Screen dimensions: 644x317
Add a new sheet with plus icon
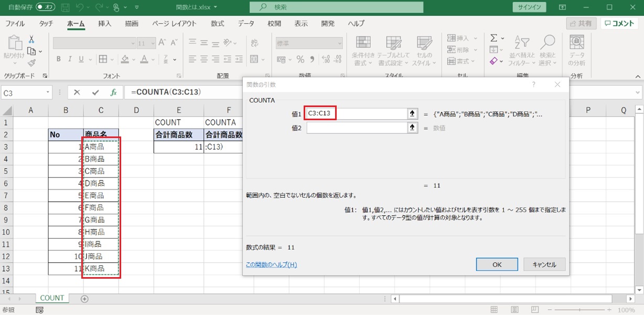click(84, 299)
